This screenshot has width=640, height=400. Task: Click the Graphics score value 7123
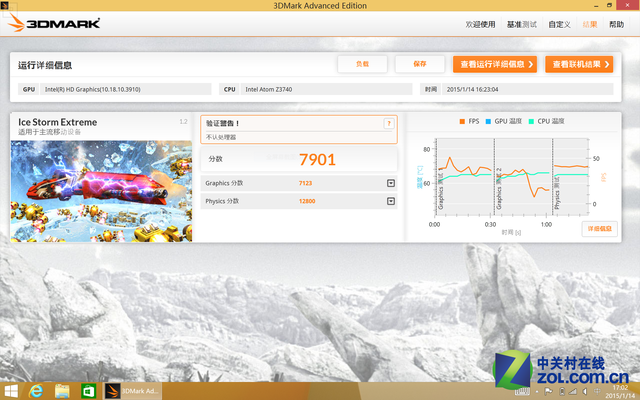(305, 183)
